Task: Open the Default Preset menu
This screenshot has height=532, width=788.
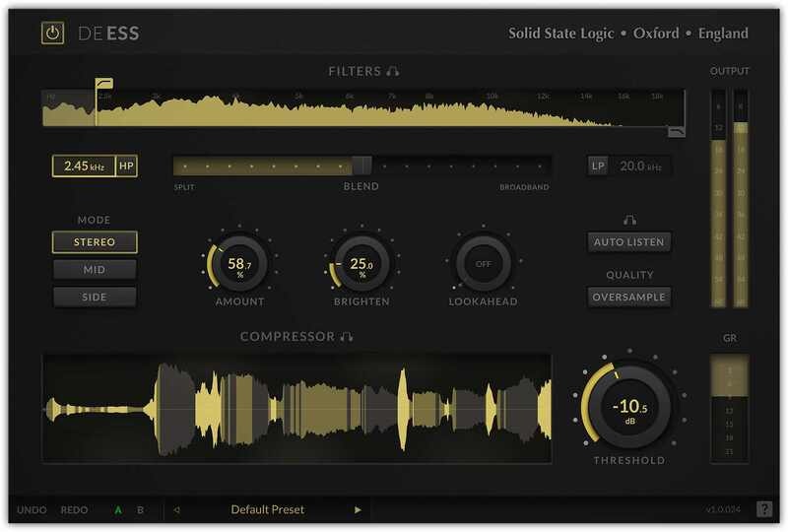Action: coord(267,510)
